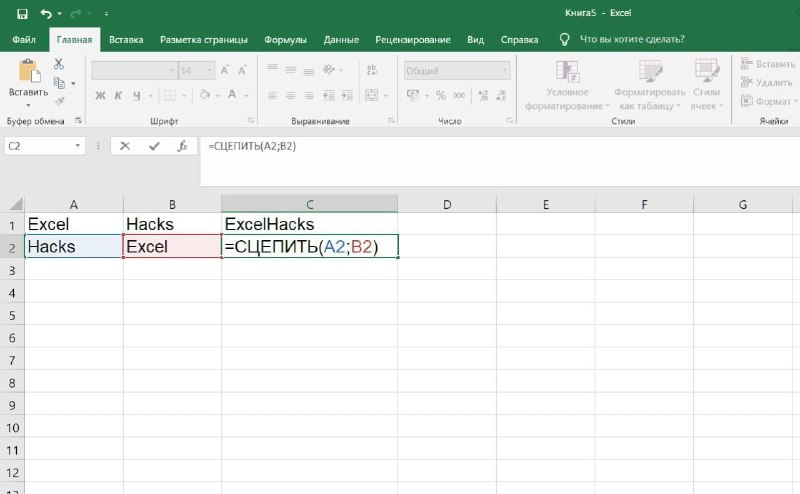Click the Percent style icon
Screen dimensions: 800x494
tap(441, 95)
